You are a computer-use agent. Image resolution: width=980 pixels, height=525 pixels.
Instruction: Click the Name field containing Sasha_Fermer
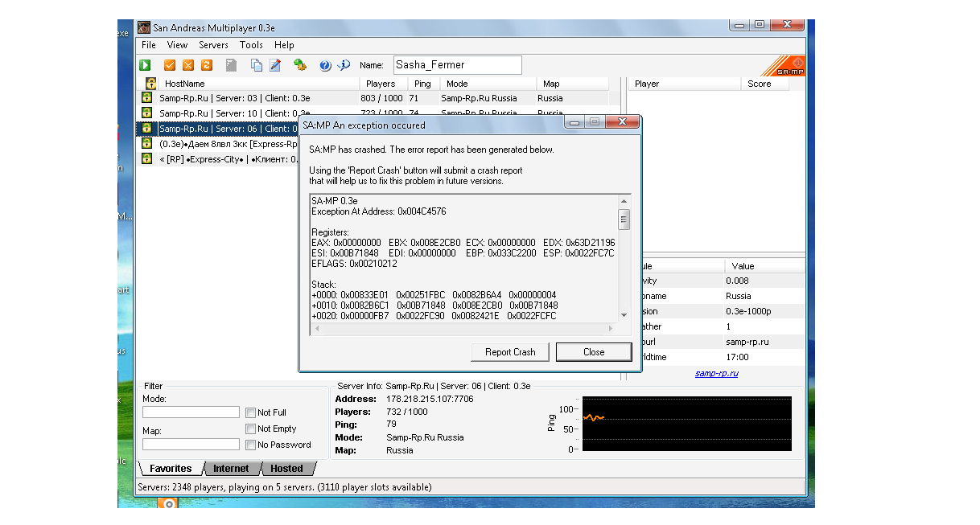click(x=457, y=65)
